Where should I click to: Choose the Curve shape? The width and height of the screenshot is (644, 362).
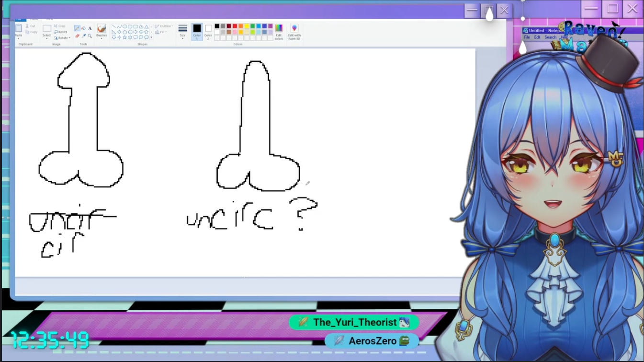(x=119, y=27)
